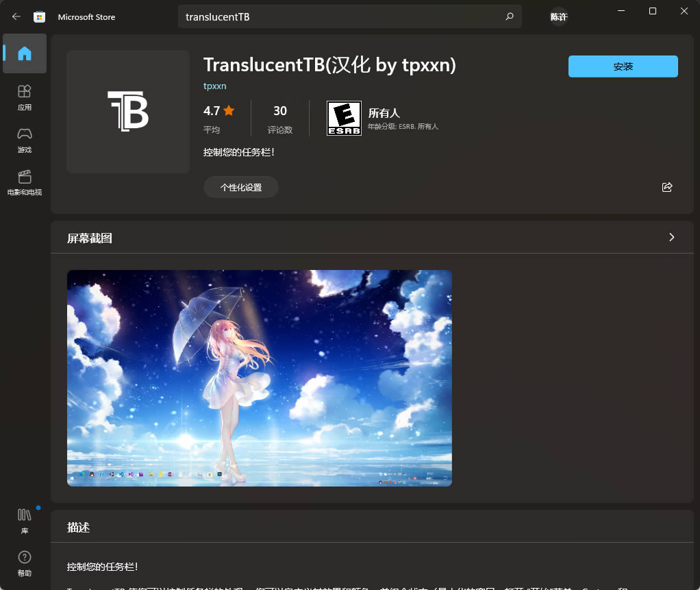Screen dimensions: 700x590
Task: Open the screenshot preview thumbnail
Action: (x=259, y=378)
